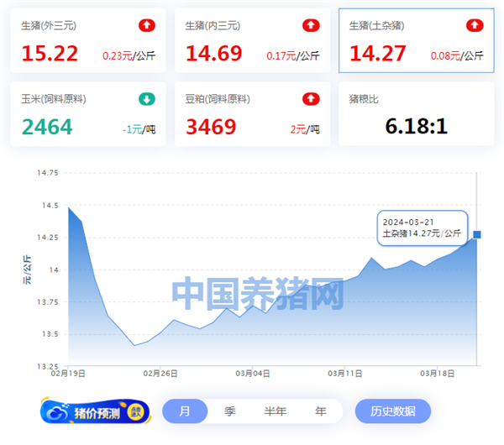Switch chart to 半年 range

(276, 411)
